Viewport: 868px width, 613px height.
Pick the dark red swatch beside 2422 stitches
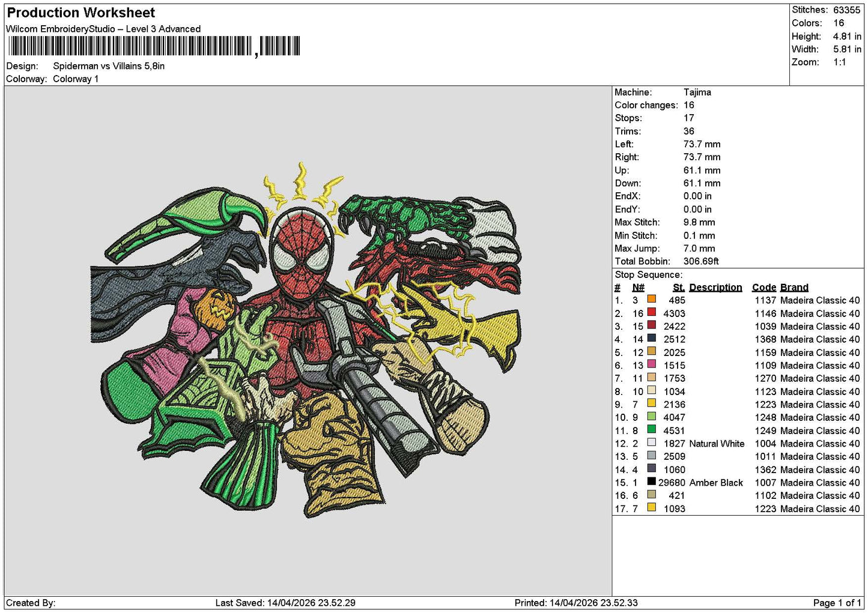click(x=651, y=325)
